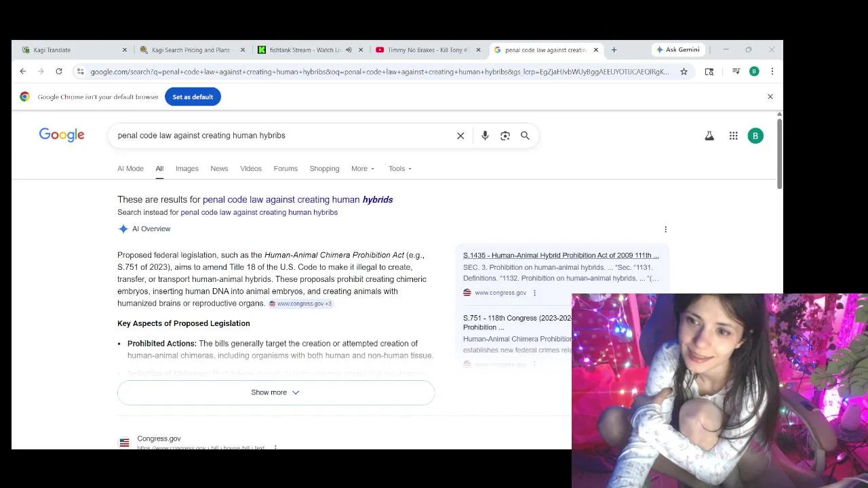The width and height of the screenshot is (868, 488).
Task: Close the Kagi Translate tab
Action: [124, 49]
